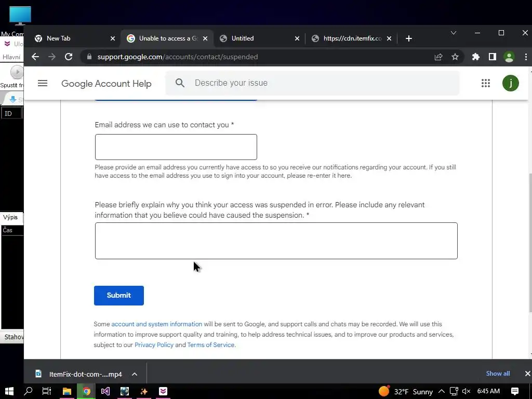Screen dimensions: 532x399
Task: Open File Explorer from the taskbar
Action: [67, 391]
